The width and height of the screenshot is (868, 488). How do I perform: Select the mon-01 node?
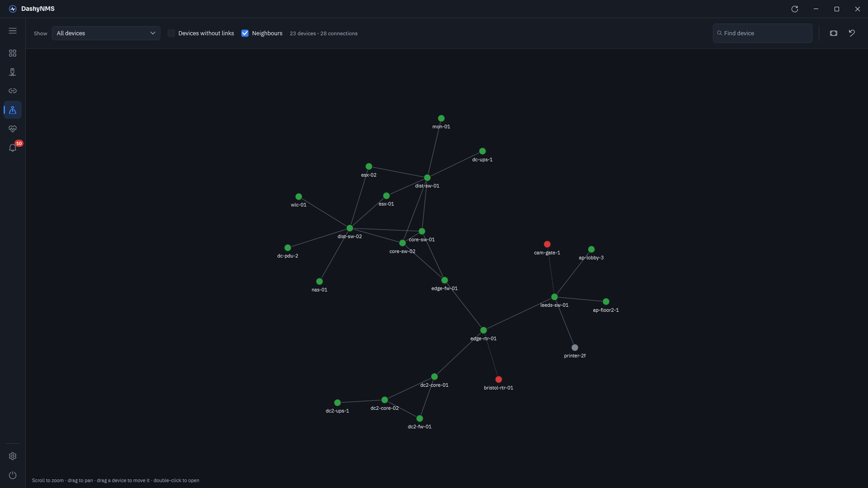(441, 118)
